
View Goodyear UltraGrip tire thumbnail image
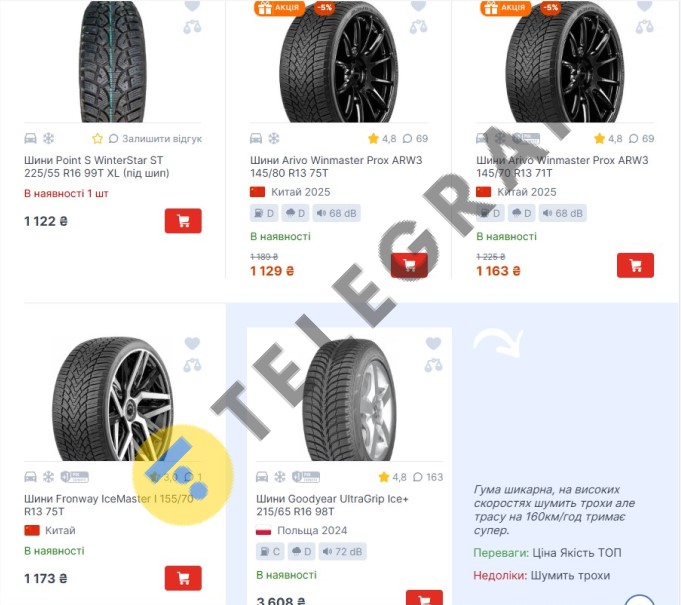tap(349, 400)
